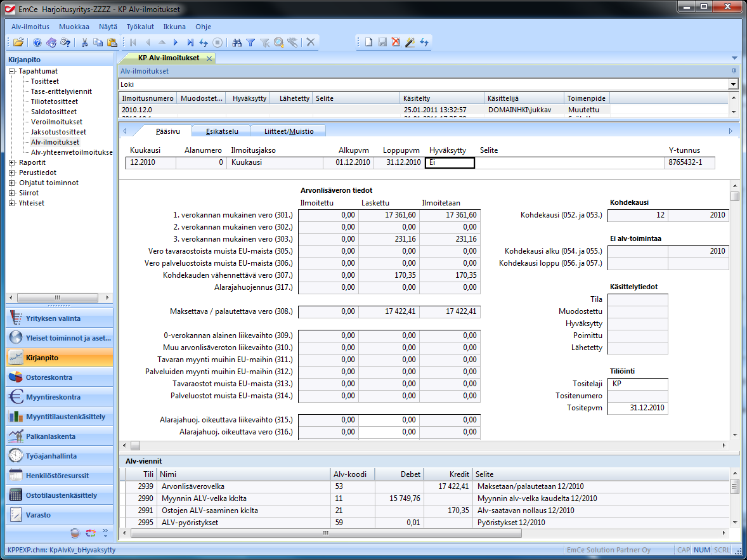
Task: Click the rightmost blue refresh arrows icon
Action: click(424, 42)
